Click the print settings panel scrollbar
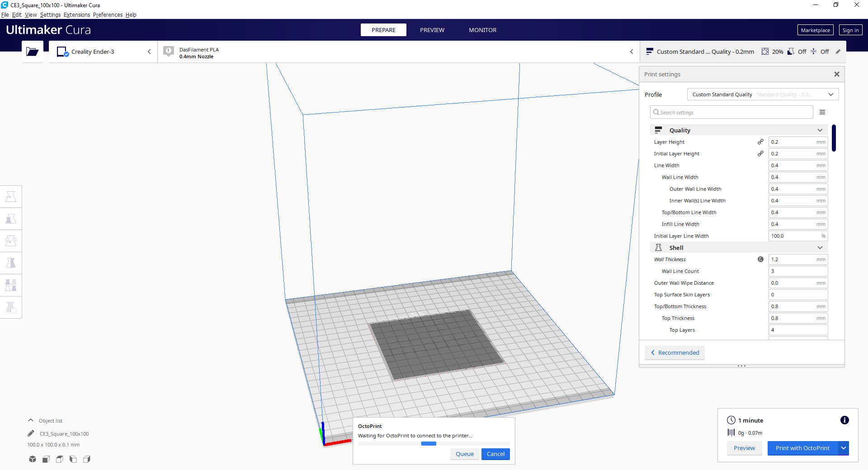868x470 pixels. click(834, 138)
